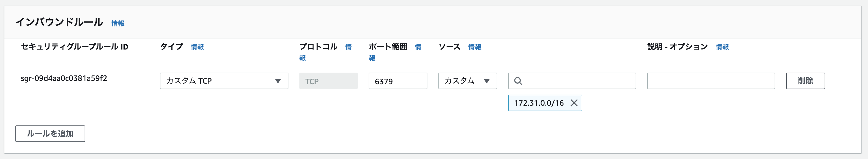Open 情報 next to the ソース column
The width and height of the screenshot is (868, 159).
click(474, 47)
